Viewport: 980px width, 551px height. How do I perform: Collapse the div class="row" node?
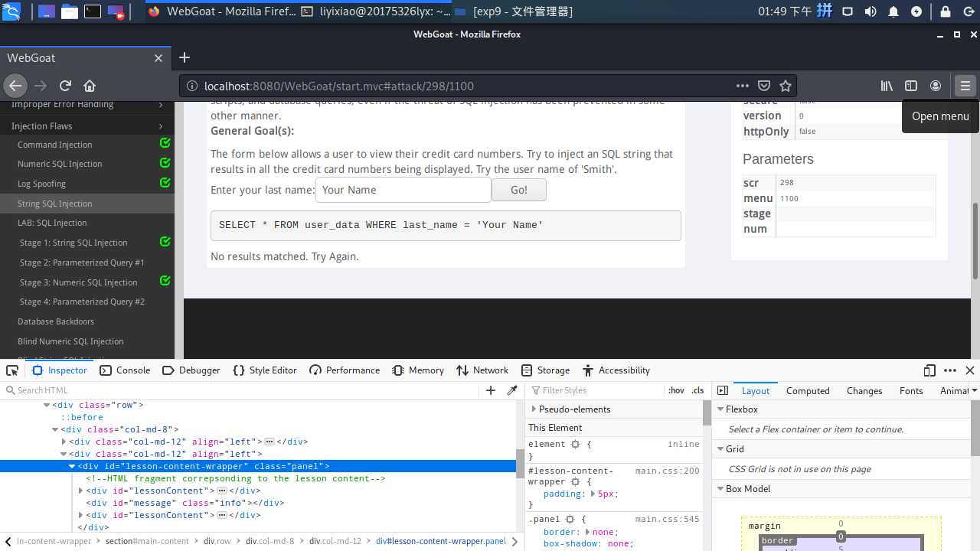47,405
